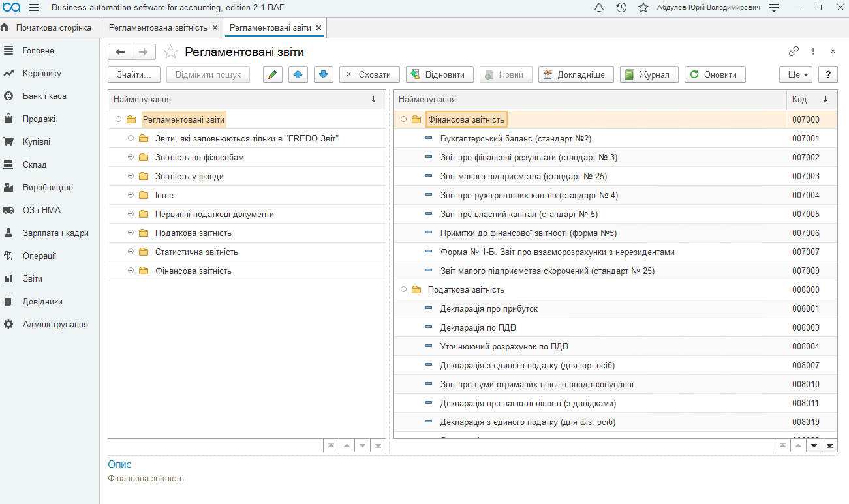Open settings lines icon beside the user name
849x504 pixels.
[x=774, y=8]
